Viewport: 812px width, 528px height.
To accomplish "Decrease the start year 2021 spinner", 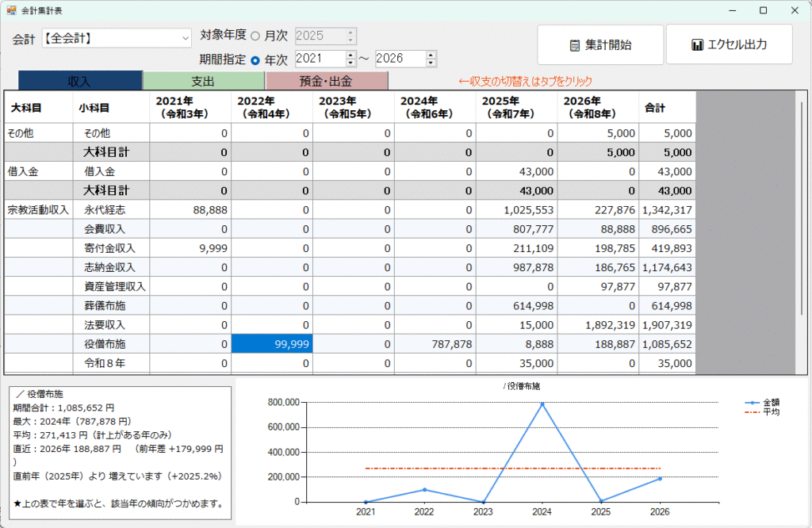I will (351, 63).
